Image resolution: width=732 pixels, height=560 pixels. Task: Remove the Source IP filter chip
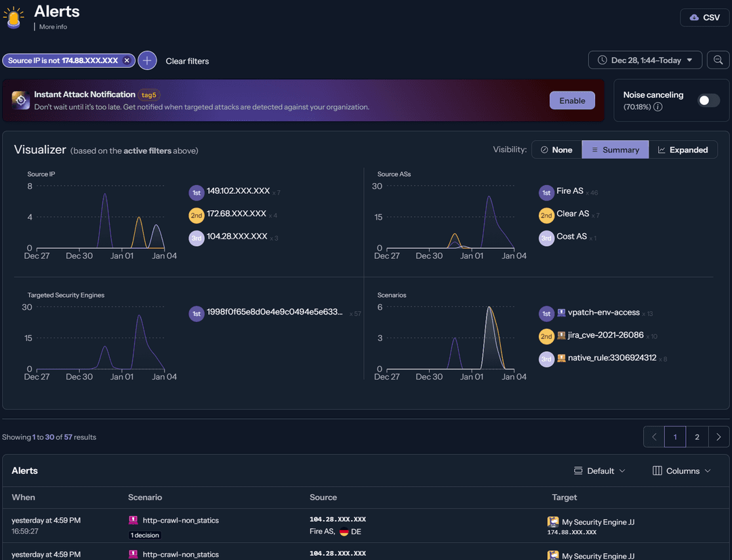pyautogui.click(x=127, y=60)
